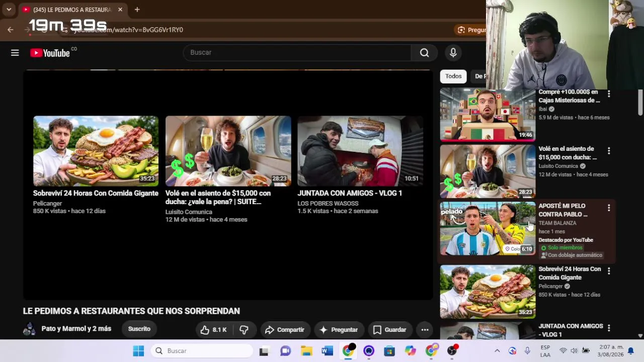This screenshot has width=644, height=362.
Task: Play the end-screen JUNTADA CON AMIGOS thumbnail
Action: pos(360,151)
